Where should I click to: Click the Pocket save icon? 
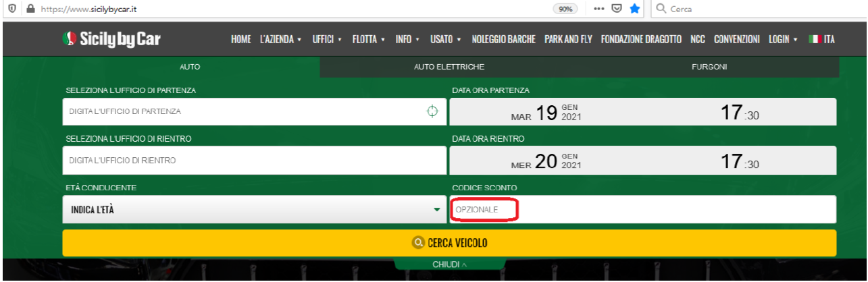617,9
